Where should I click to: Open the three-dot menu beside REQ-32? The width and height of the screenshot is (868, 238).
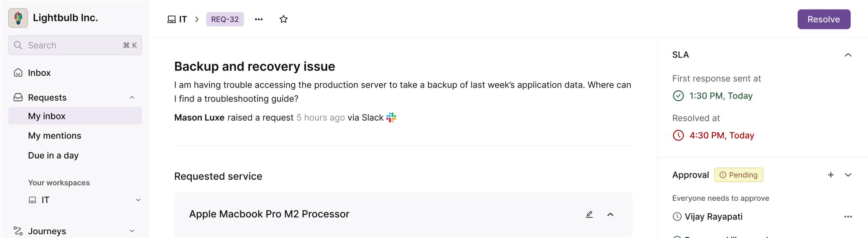pyautogui.click(x=259, y=19)
